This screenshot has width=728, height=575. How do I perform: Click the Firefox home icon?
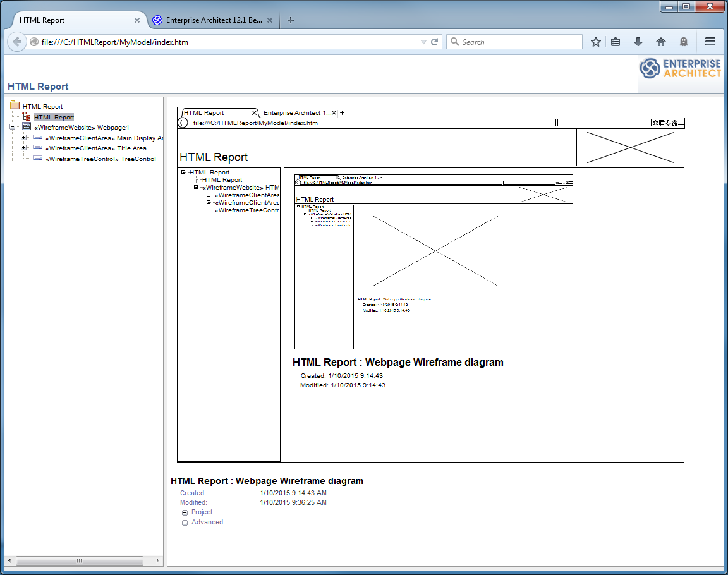(661, 42)
